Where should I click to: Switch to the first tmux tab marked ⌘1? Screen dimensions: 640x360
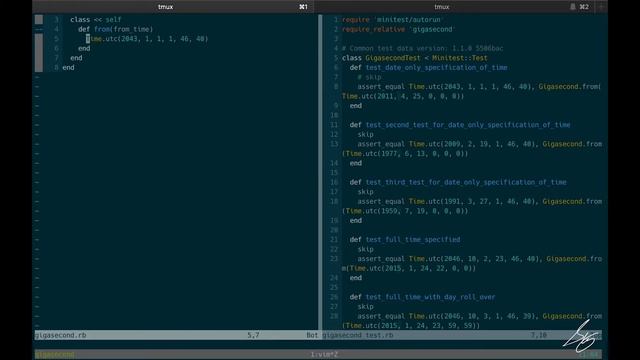pyautogui.click(x=174, y=7)
